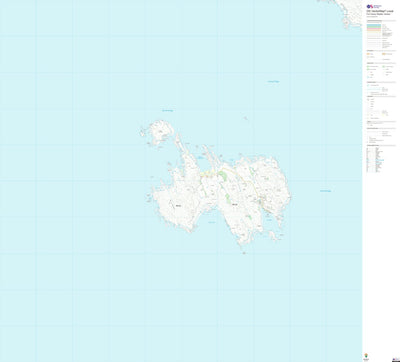Click the tiny islet north of the main island

(x=246, y=118)
